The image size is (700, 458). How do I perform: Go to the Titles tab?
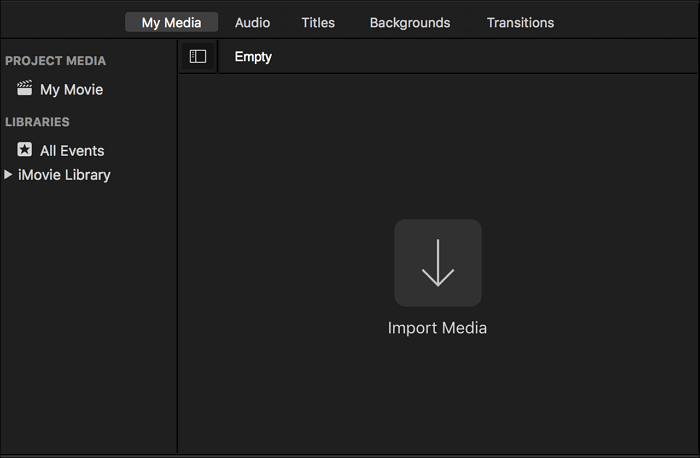(x=318, y=22)
